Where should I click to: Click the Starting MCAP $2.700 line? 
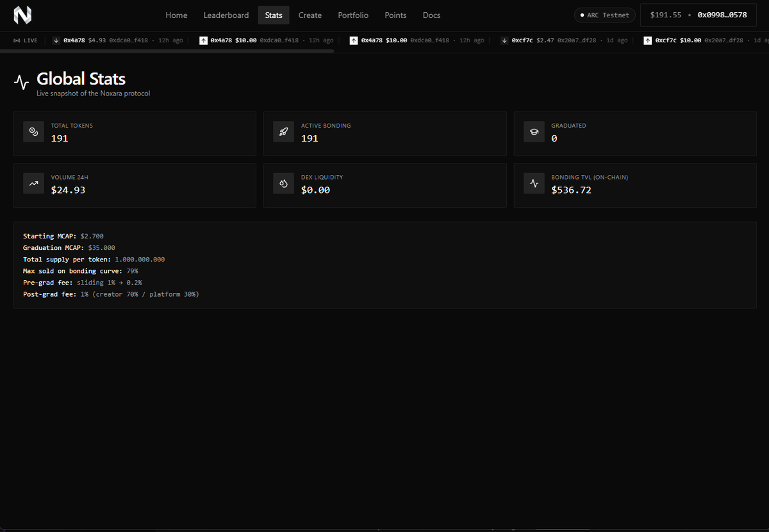pos(63,237)
